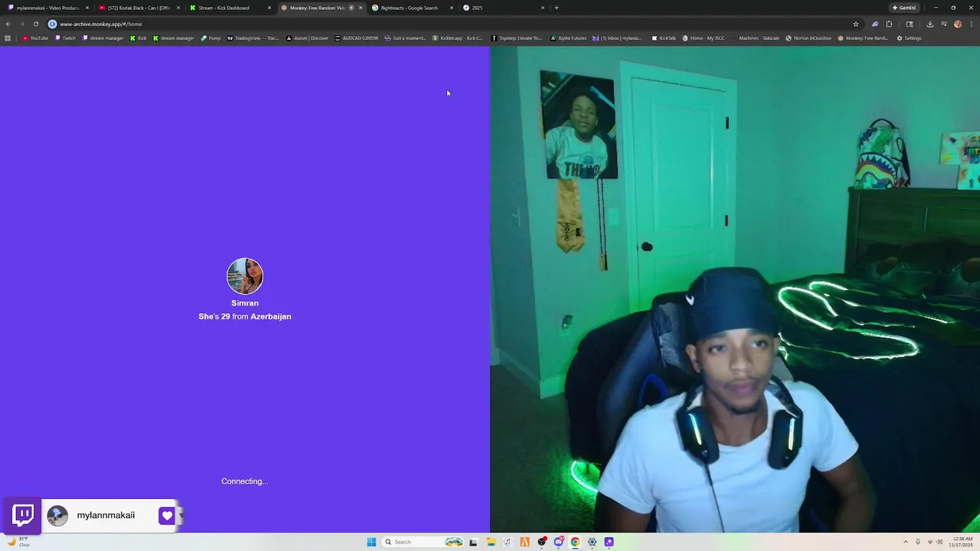The height and width of the screenshot is (551, 980).
Task: Click the taskbar Search box
Action: point(423,542)
